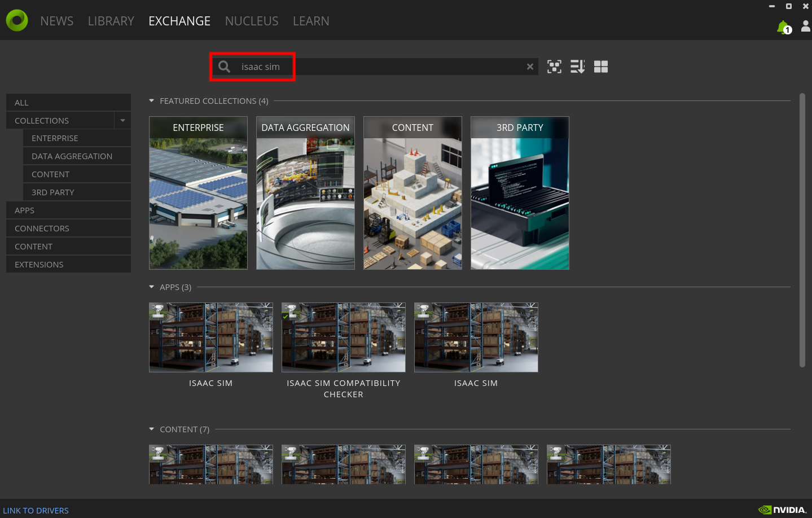The height and width of the screenshot is (518, 812).
Task: Select the ALL filter
Action: [x=68, y=102]
